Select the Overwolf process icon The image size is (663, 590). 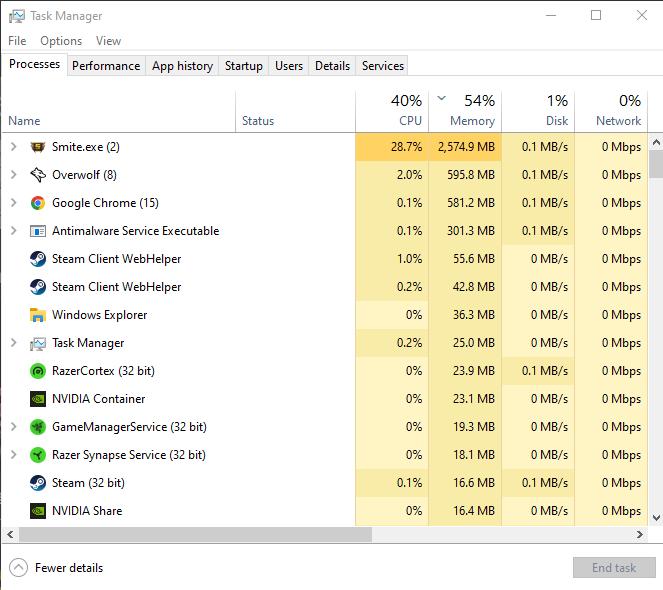38,175
